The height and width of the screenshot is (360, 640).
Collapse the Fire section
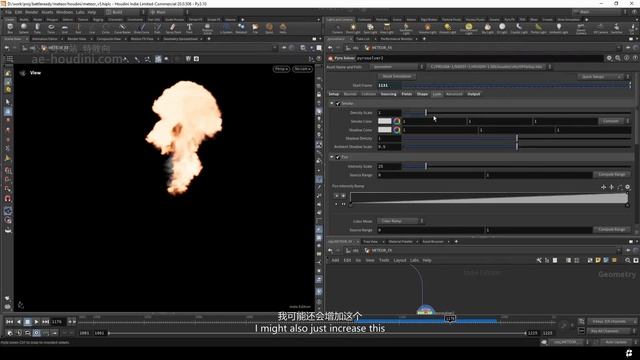[x=332, y=157]
